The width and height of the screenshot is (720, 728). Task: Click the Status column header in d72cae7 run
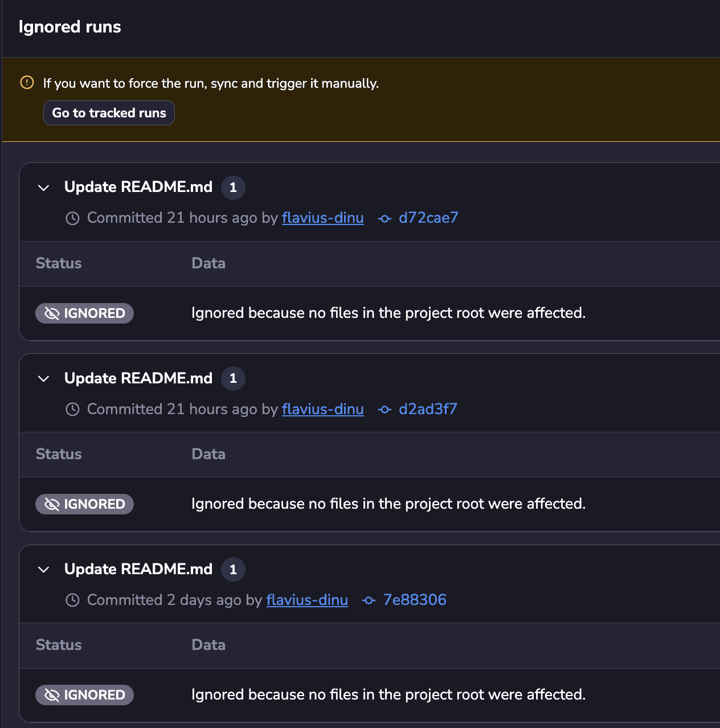coord(59,263)
